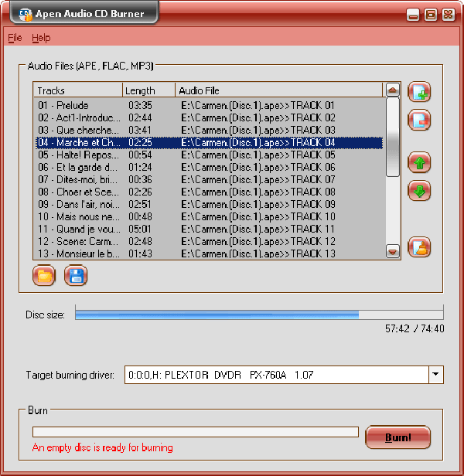Click the remove audio file icon
Image resolution: width=464 pixels, height=476 pixels.
pyautogui.click(x=419, y=120)
